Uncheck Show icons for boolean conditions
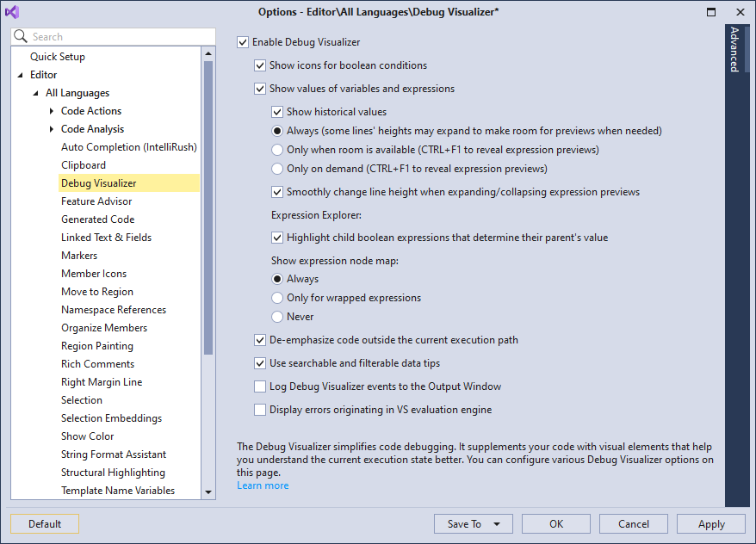This screenshot has height=544, width=756. 260,65
